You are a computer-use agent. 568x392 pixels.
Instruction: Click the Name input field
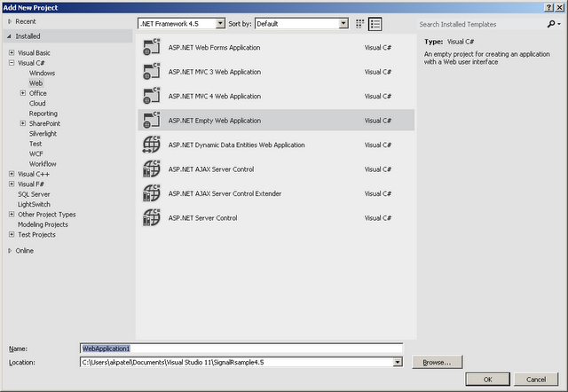241,349
